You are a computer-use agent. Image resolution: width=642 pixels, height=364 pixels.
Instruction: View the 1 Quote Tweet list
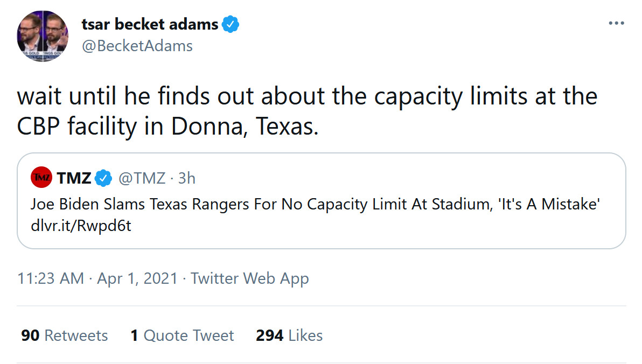tap(182, 335)
